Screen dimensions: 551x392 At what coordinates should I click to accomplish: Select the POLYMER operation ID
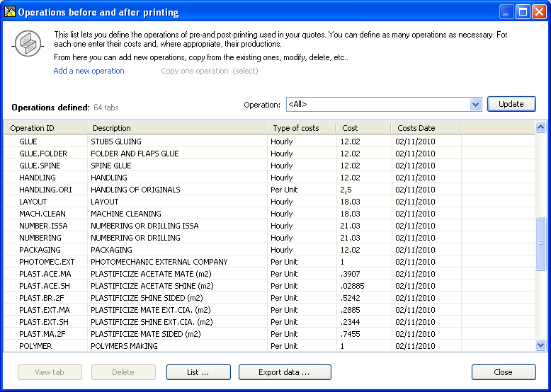[x=35, y=346]
